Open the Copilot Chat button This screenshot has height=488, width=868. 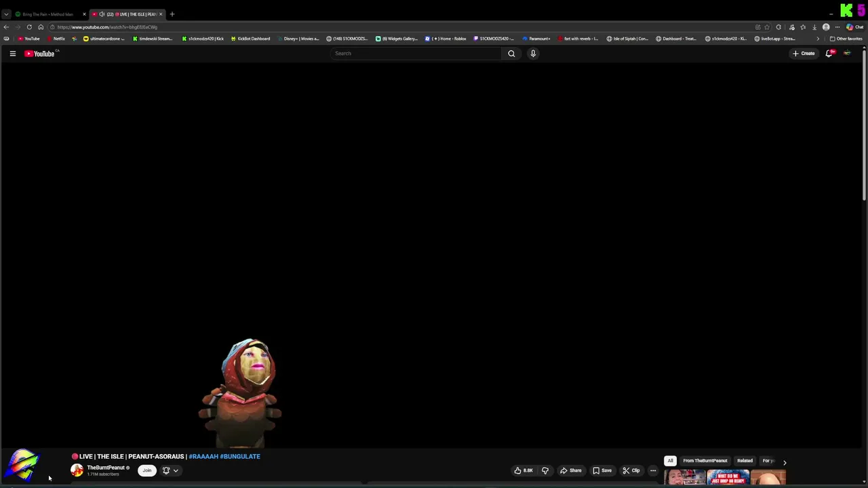click(854, 27)
